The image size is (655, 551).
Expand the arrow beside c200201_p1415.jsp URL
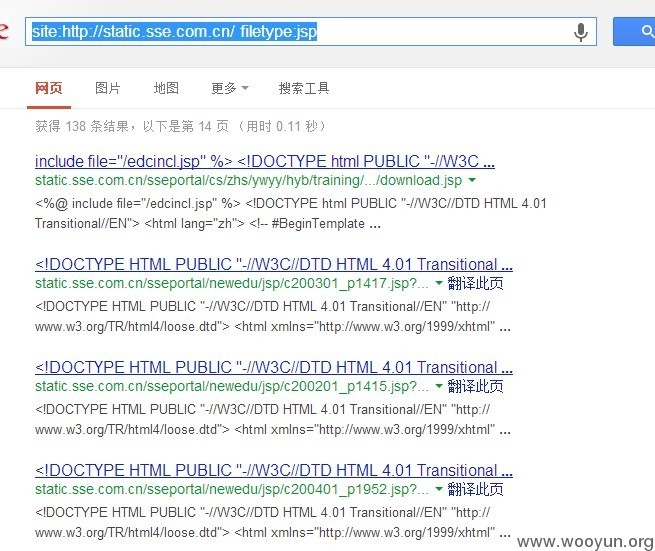click(439, 386)
